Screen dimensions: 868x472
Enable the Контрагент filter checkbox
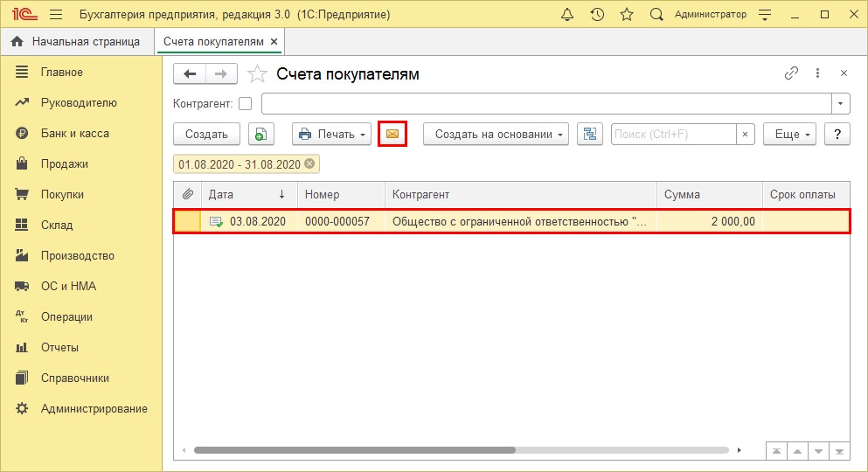tap(245, 104)
